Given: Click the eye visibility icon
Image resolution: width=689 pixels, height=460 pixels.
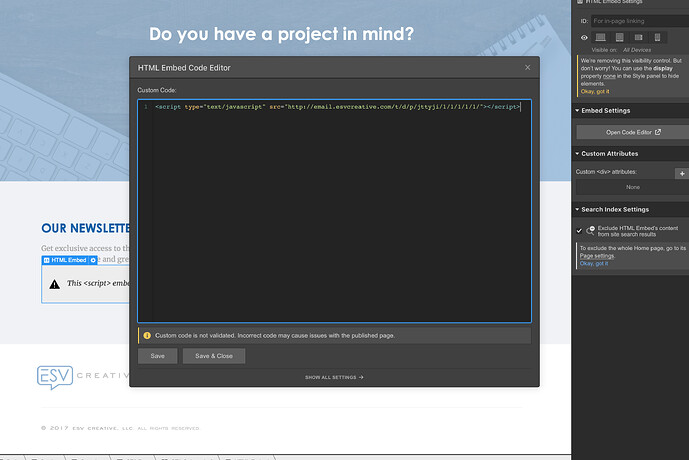Looking at the screenshot, I should [584, 38].
